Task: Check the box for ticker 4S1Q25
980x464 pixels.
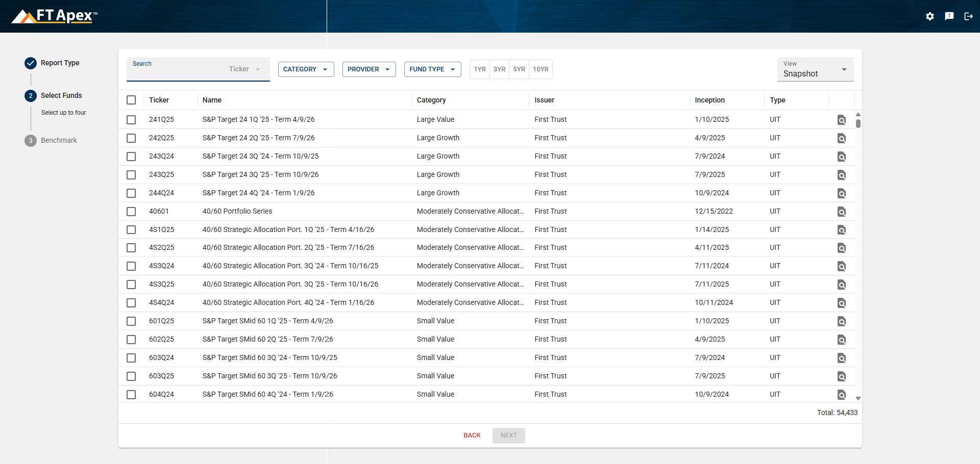Action: [x=131, y=229]
